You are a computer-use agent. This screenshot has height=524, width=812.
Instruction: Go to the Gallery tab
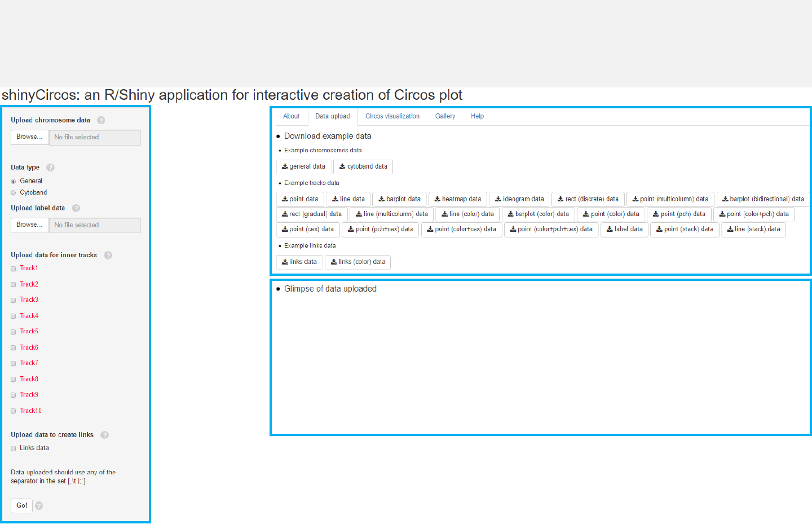tap(445, 116)
